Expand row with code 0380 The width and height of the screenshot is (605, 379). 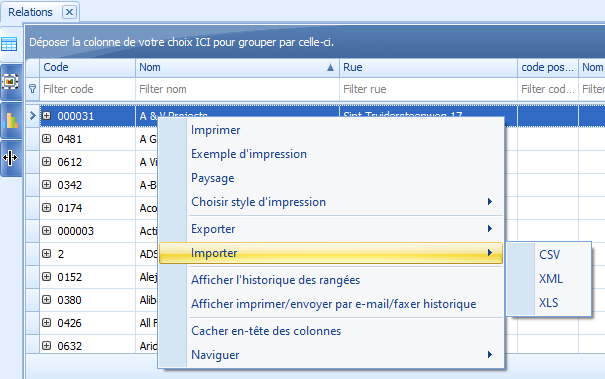click(47, 299)
